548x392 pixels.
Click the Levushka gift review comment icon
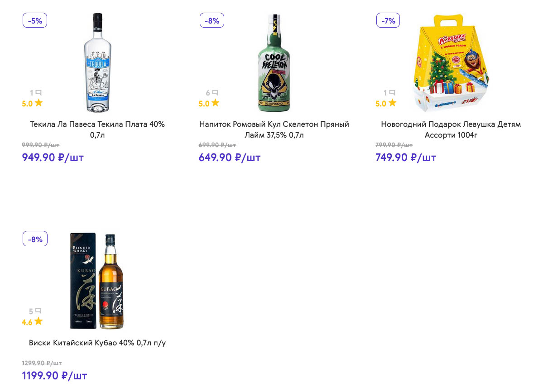pyautogui.click(x=392, y=93)
